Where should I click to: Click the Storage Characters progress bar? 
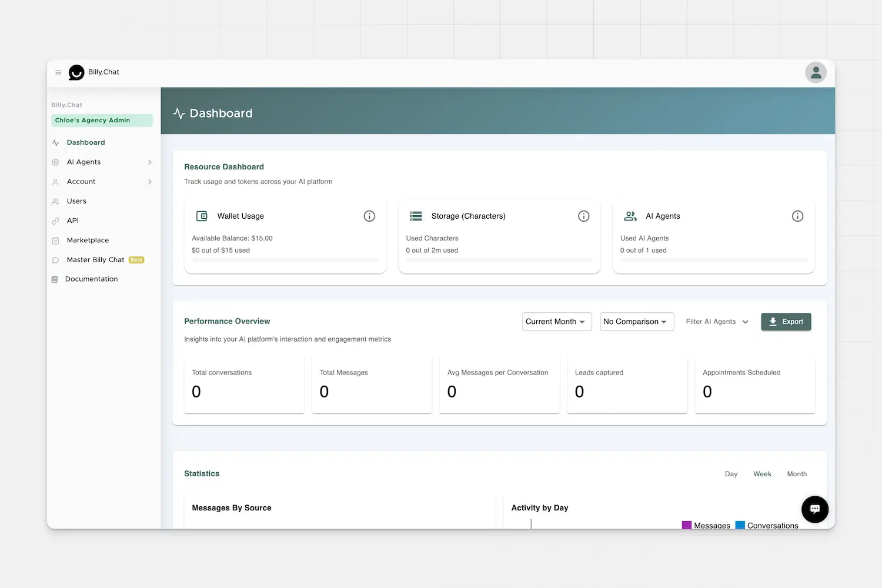coord(499,260)
